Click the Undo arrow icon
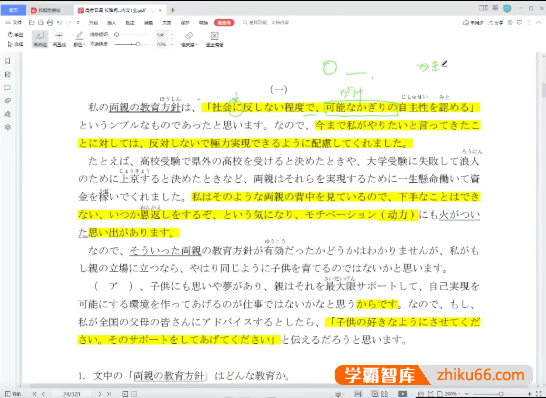Image resolution: width=546 pixels, height=398 pixels. 59,23
